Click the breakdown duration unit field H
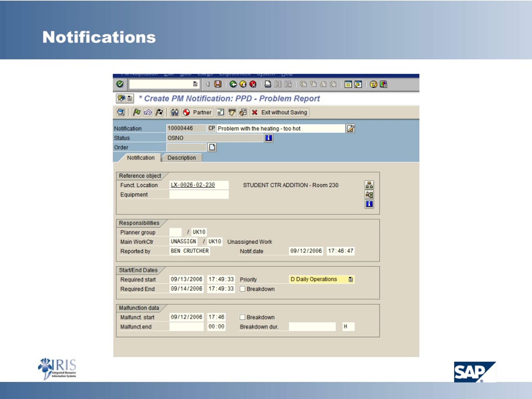The image size is (532, 399). click(x=348, y=327)
